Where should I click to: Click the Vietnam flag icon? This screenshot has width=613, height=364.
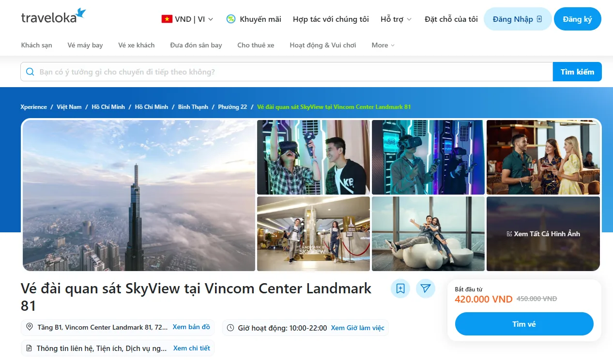tap(167, 19)
